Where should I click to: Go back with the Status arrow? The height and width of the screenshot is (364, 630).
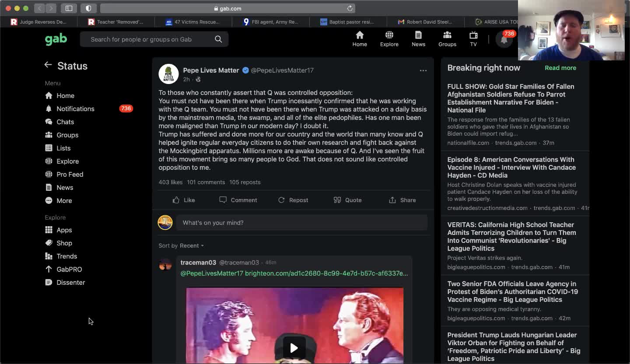pyautogui.click(x=48, y=65)
